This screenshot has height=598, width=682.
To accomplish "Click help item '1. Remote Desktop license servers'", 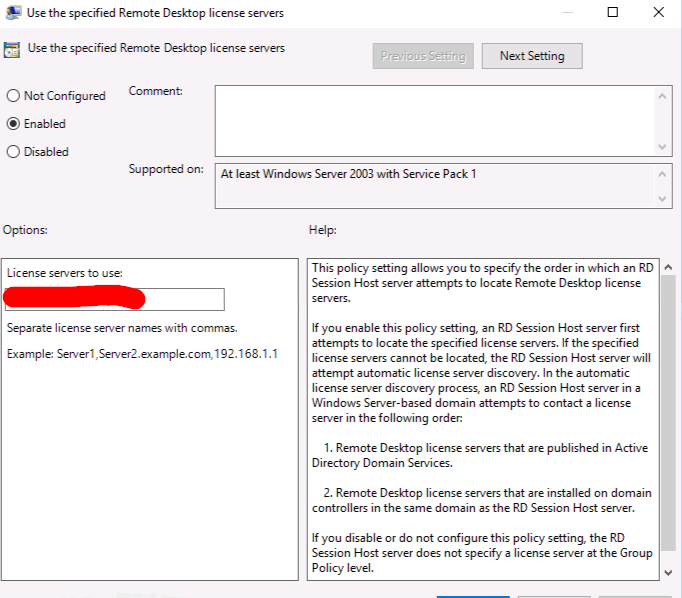I will coord(480,455).
